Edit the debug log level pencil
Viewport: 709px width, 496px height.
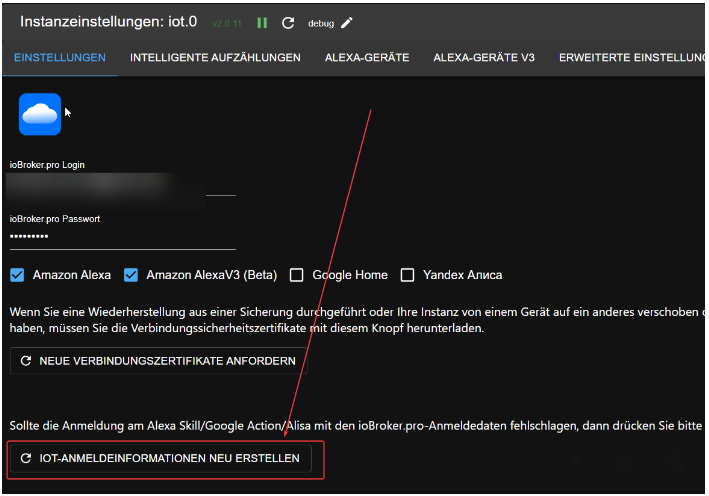click(x=346, y=23)
